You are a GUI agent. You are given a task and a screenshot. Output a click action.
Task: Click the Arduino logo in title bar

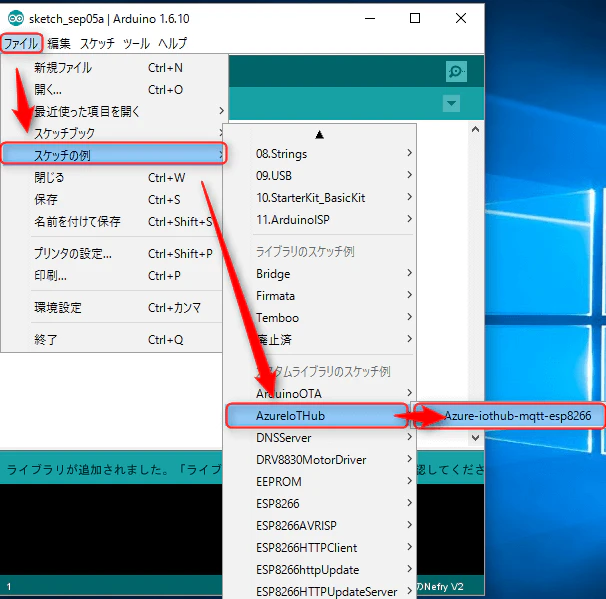[x=16, y=19]
